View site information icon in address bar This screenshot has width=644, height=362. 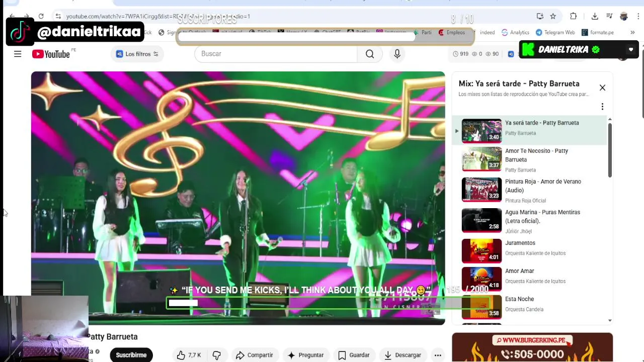coord(58,16)
